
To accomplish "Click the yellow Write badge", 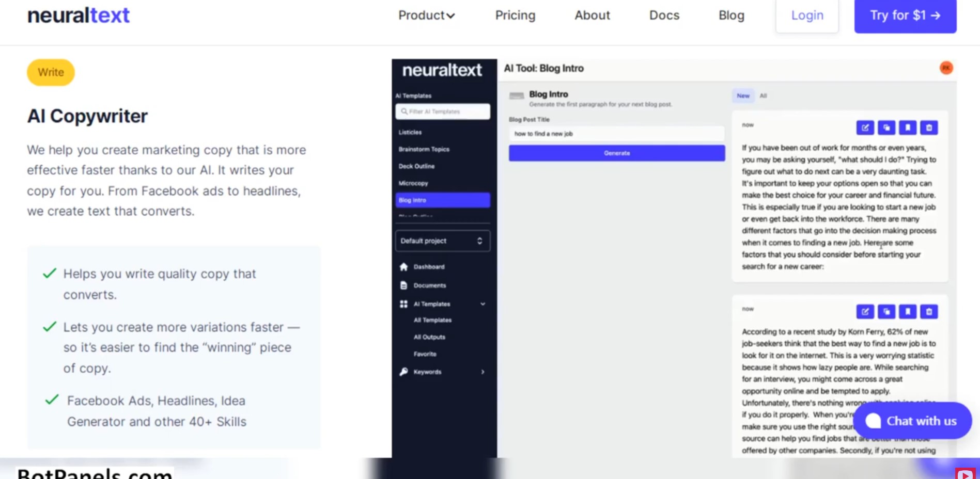I will click(51, 72).
